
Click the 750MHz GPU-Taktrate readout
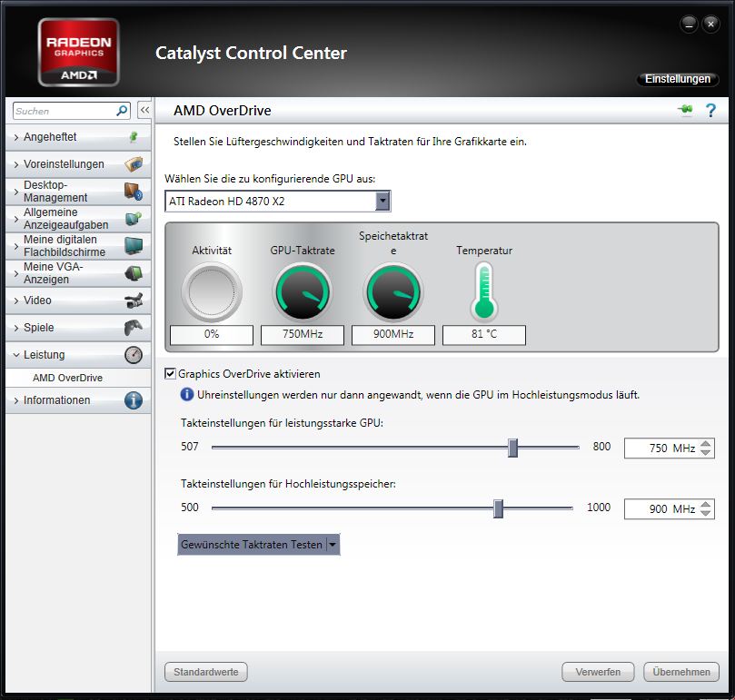pyautogui.click(x=303, y=334)
